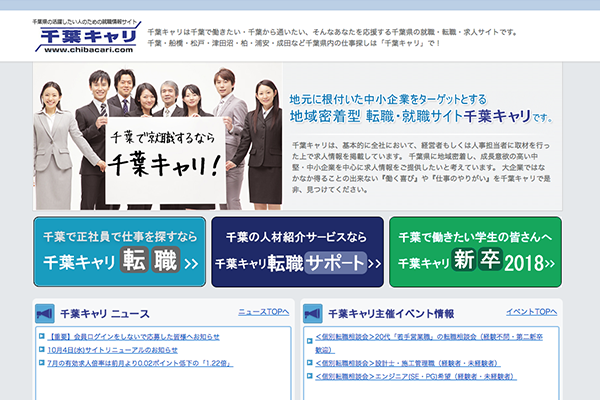Click the 千葉キャリ site logo
Screen dimensions: 600x400
[87, 36]
